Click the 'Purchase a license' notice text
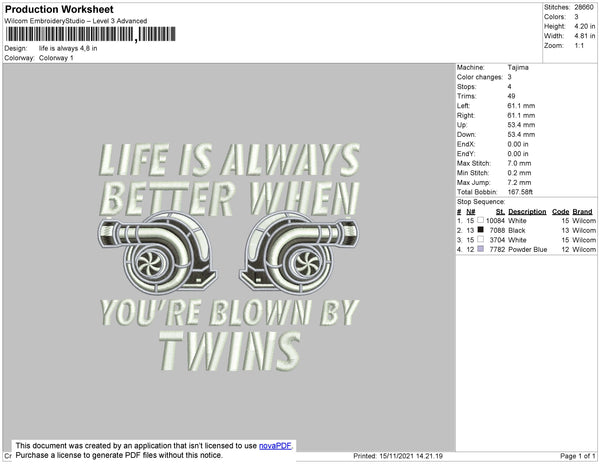The image size is (600, 464). click(119, 455)
